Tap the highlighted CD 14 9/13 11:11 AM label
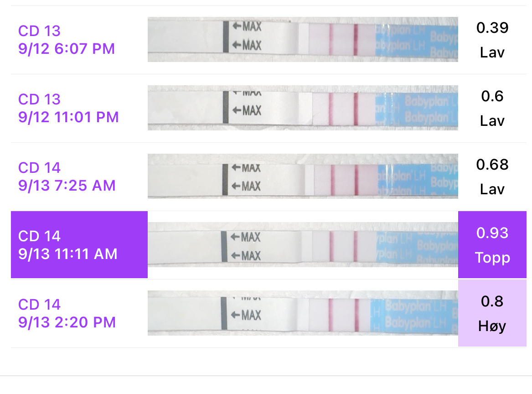The image size is (532, 394). point(68,245)
